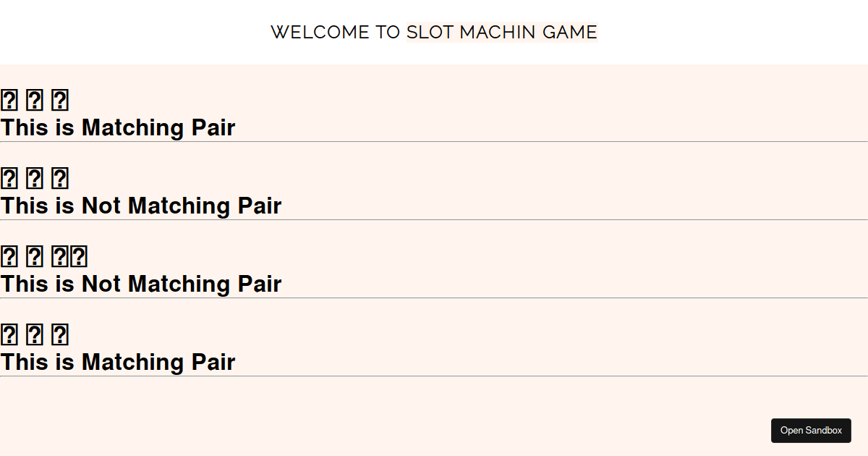
Task: Click the topmost "This is Matching Pair" result
Action: [x=118, y=127]
